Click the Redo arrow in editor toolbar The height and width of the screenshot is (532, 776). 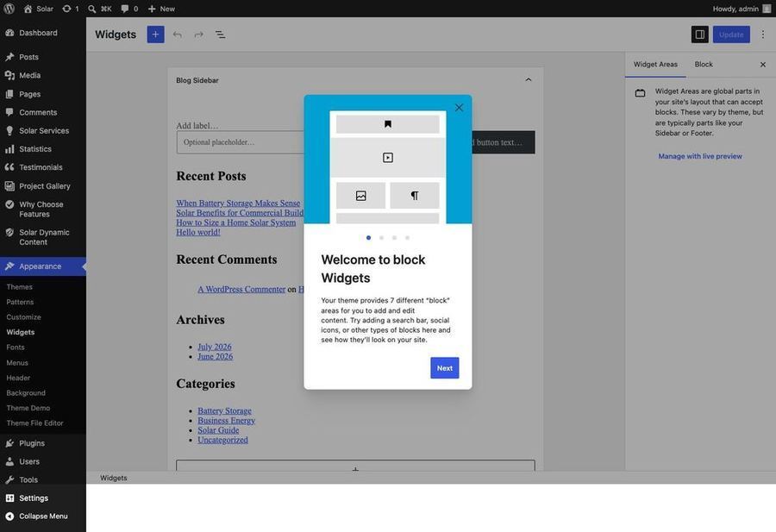[x=198, y=34]
